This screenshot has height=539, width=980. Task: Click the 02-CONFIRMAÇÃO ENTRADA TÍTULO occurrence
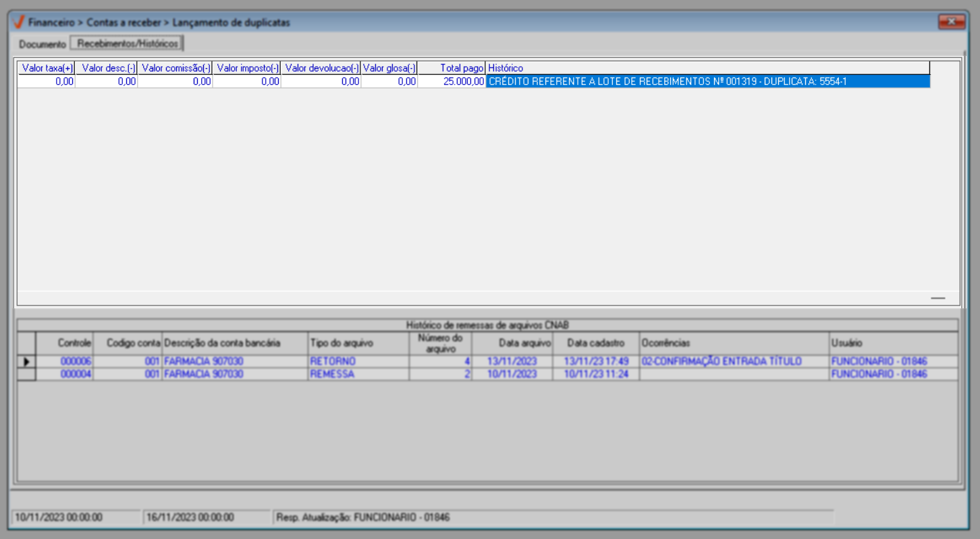tap(734, 362)
